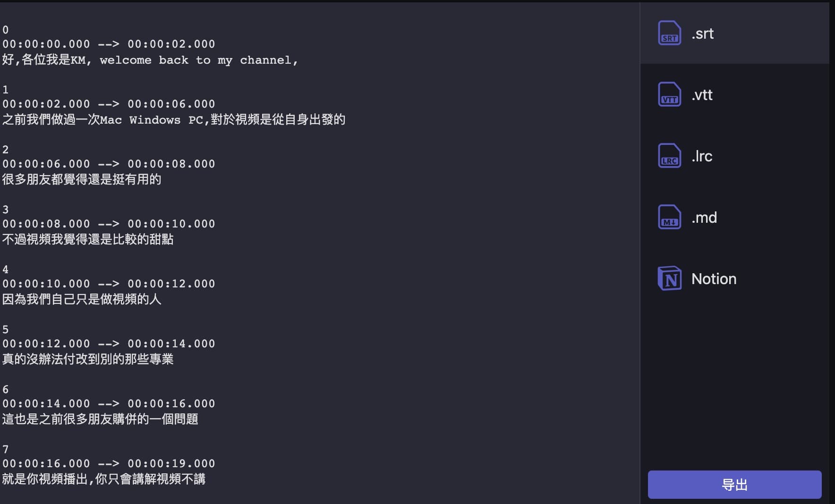Click timestamp 00:00:06.000 --> 00:00:08.000
The image size is (835, 504).
(109, 164)
